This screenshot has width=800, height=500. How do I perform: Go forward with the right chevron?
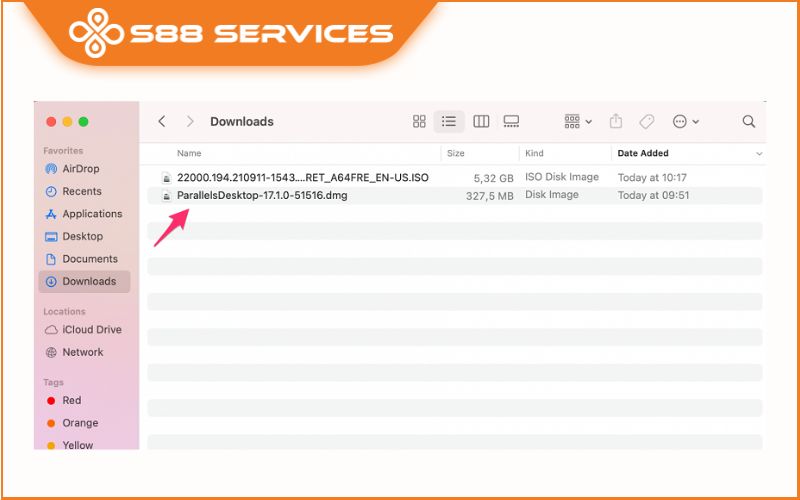coord(190,121)
